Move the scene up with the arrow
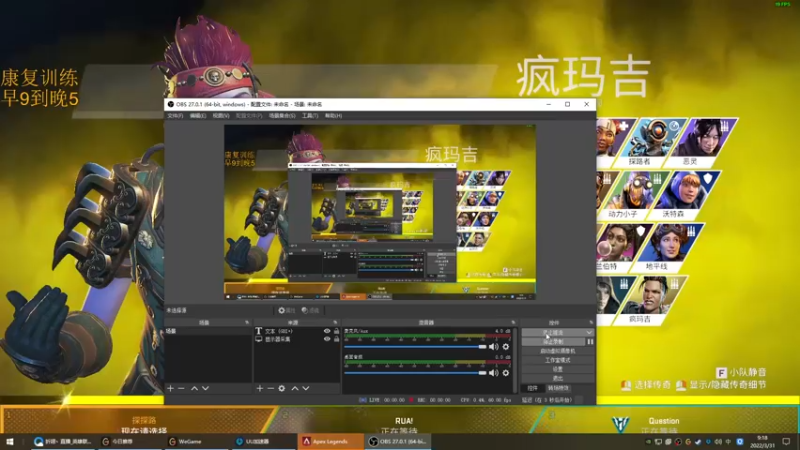 (194, 388)
